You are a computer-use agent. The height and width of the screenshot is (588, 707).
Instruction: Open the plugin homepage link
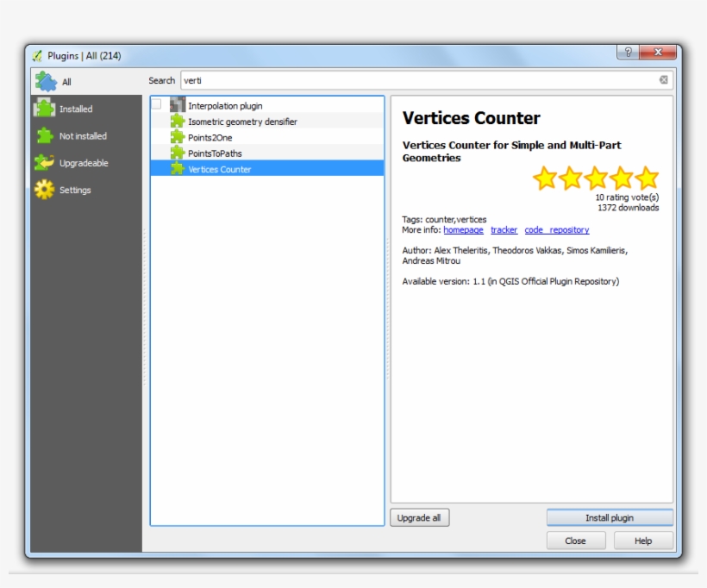point(463,230)
